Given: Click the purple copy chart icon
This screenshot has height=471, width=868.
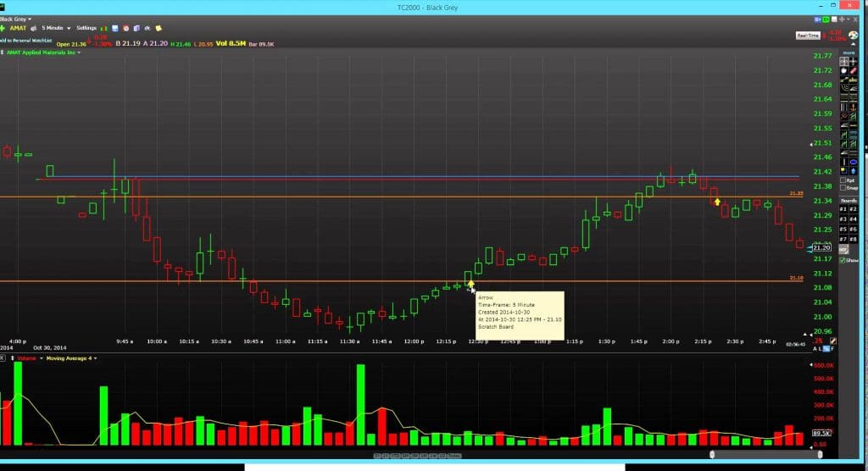Looking at the screenshot, I should [136, 28].
